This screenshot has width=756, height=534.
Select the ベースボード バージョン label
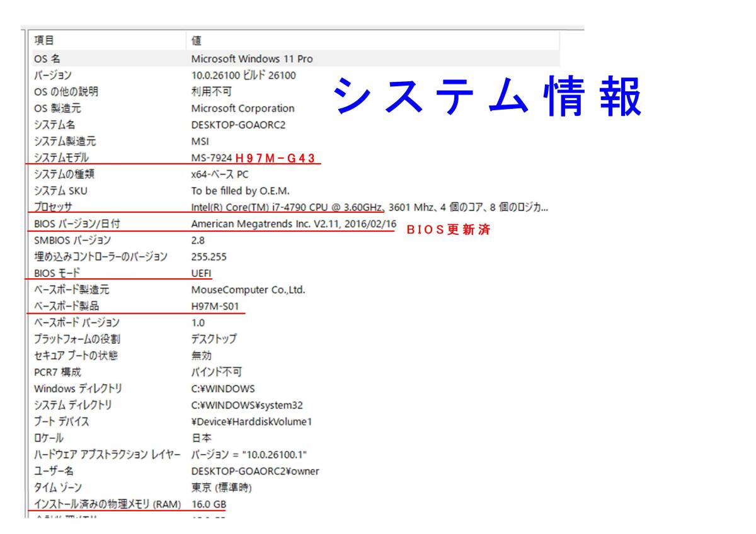point(76,322)
